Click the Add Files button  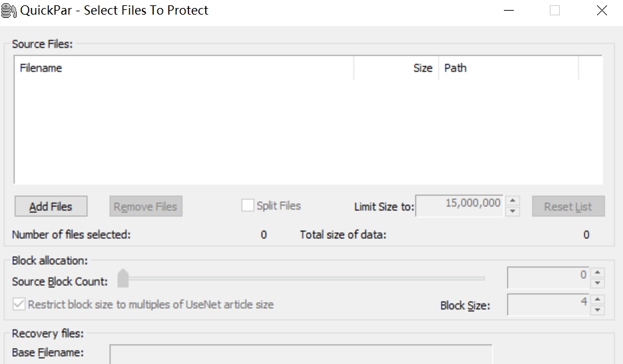pyautogui.click(x=51, y=206)
